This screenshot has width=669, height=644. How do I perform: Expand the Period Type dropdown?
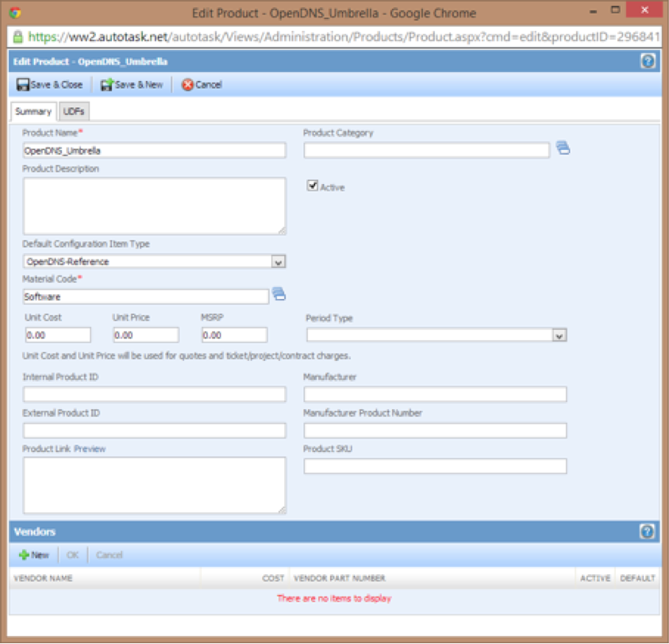pyautogui.click(x=559, y=335)
